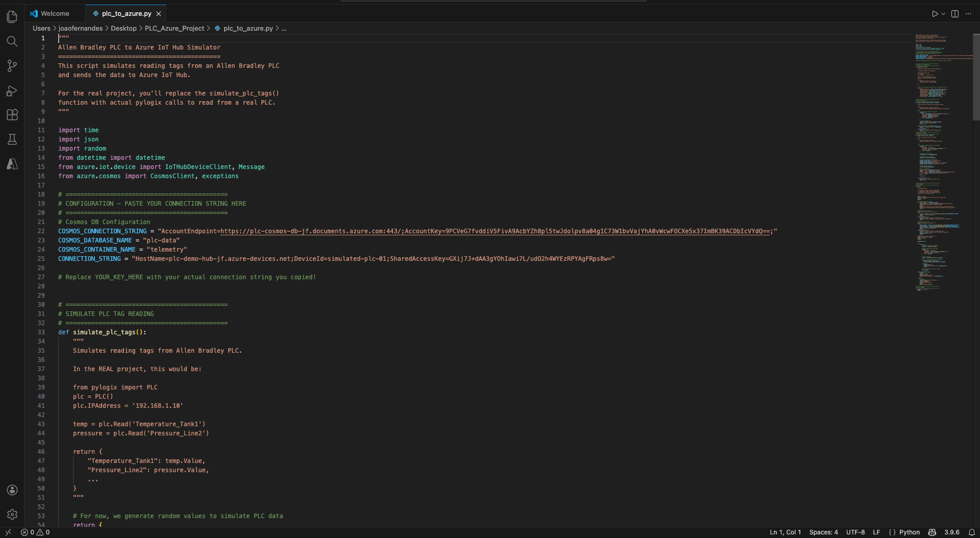Viewport: 980px width, 538px height.
Task: Open the Azure extension view
Action: coord(12,164)
